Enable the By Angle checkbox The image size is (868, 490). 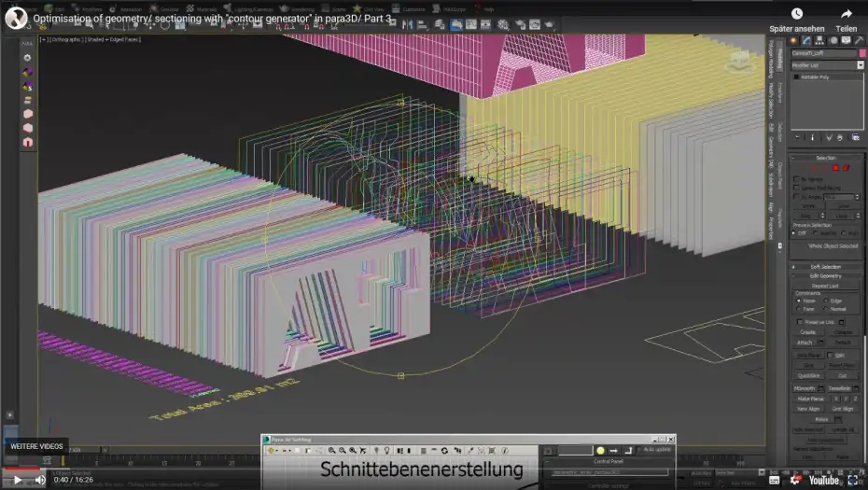click(796, 197)
